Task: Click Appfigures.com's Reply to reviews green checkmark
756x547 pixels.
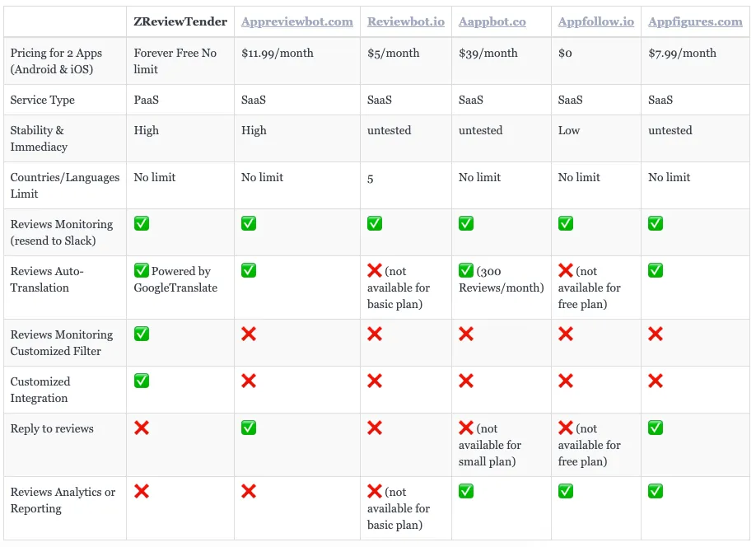Action: tap(656, 428)
